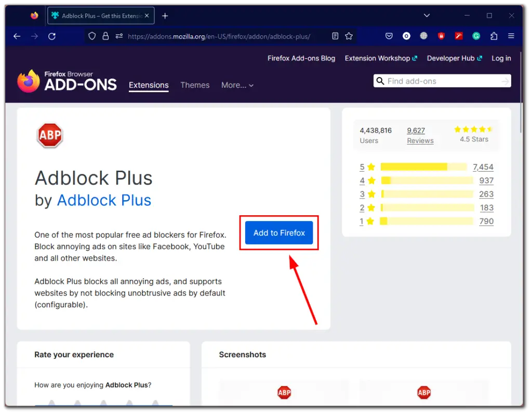Reload the current page
The width and height of the screenshot is (532, 415).
pos(52,36)
